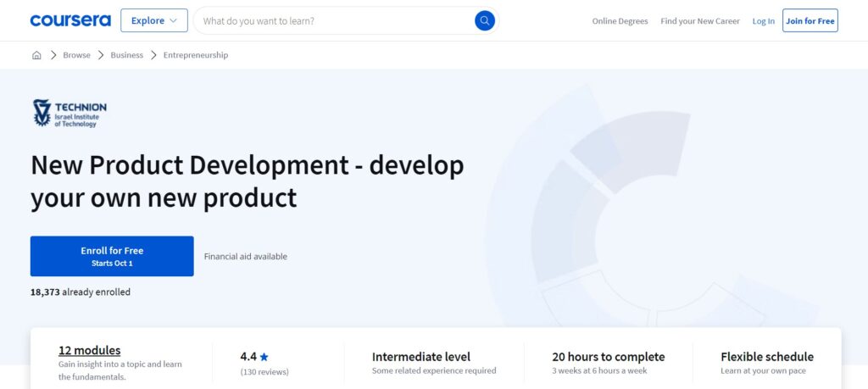Click the course title heading
Screen dimensions: 868x389
click(247, 181)
